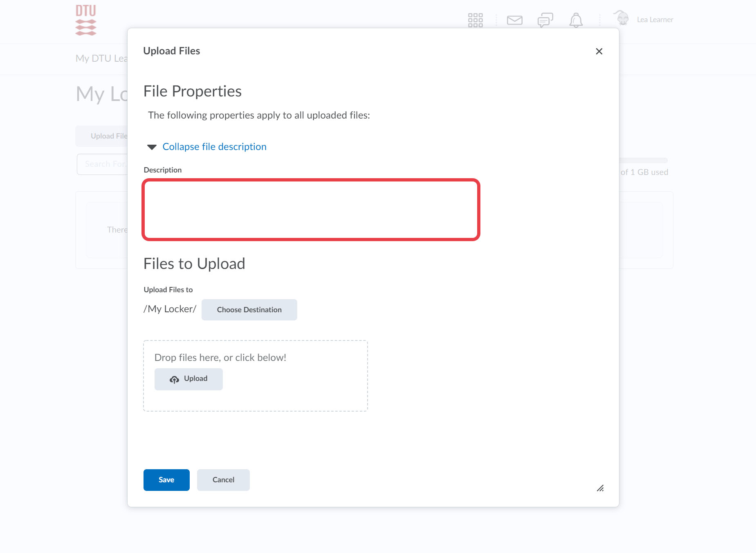Focus the Description text box
Image resolution: width=756 pixels, height=553 pixels.
pyautogui.click(x=311, y=210)
